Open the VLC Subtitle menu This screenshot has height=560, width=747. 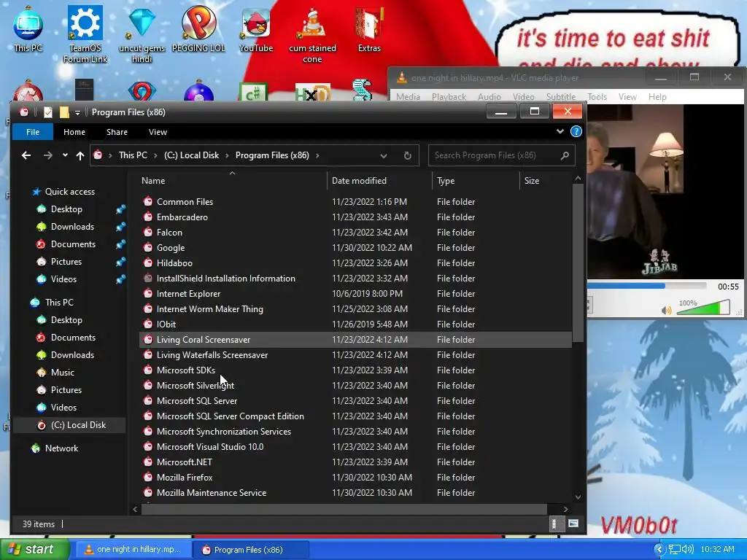561,97
